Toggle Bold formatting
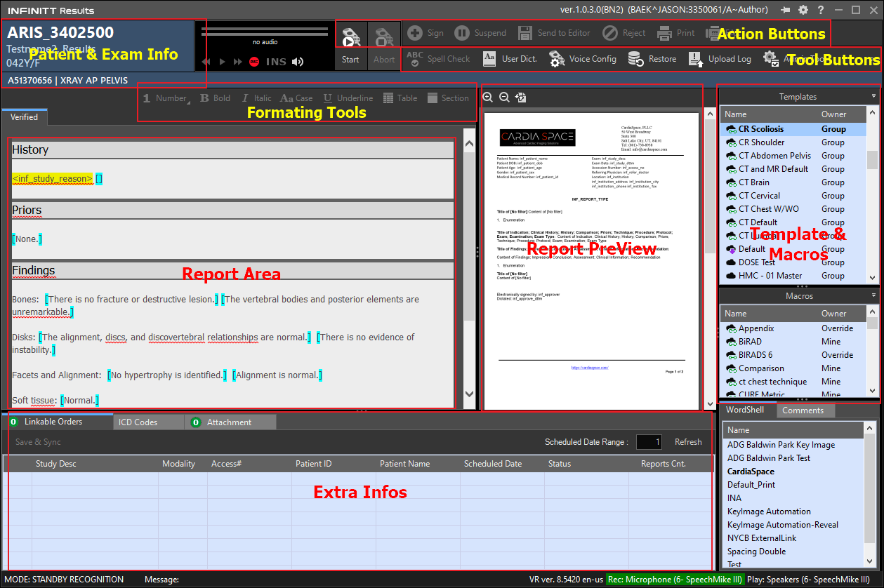 [x=215, y=98]
